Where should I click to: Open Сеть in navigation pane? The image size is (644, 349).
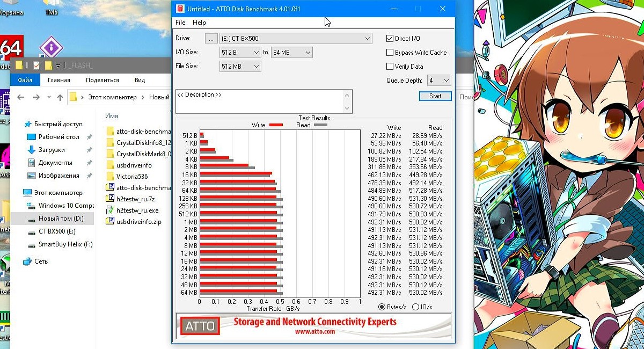[x=41, y=261]
